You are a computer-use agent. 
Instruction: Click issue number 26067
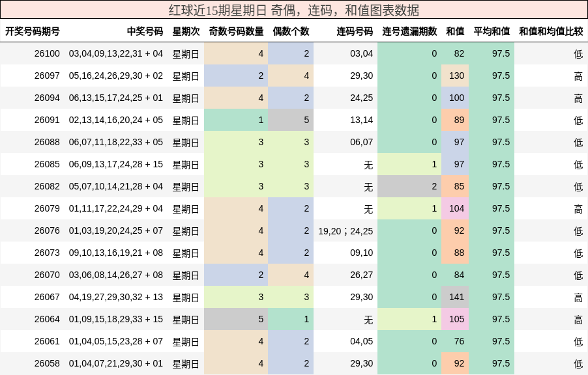click(x=47, y=297)
